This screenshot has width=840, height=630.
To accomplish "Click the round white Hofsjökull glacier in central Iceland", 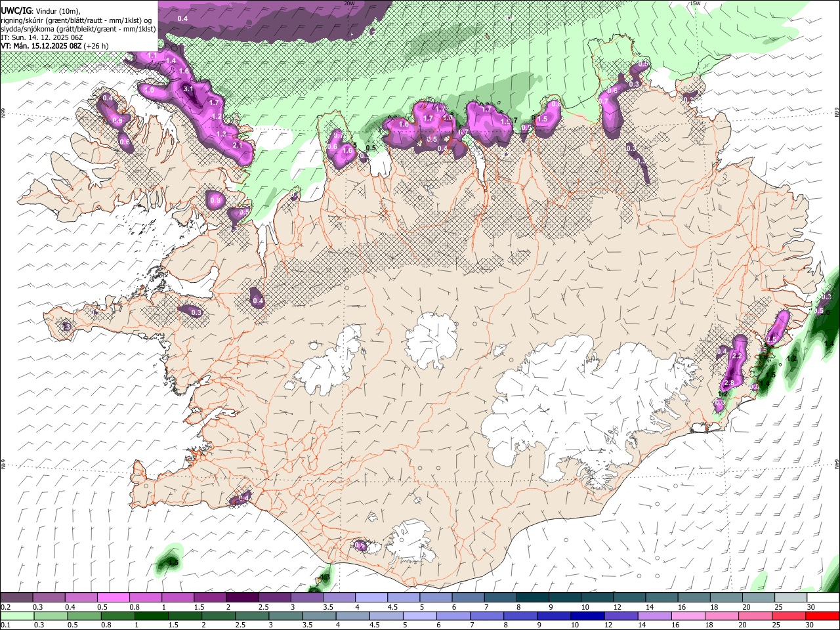I will click(x=431, y=340).
